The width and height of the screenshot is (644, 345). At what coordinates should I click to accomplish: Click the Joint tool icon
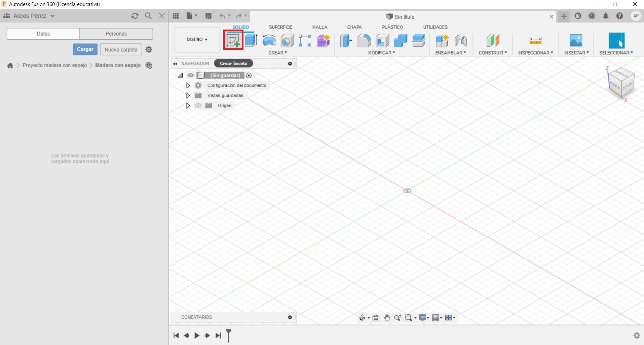pyautogui.click(x=460, y=41)
